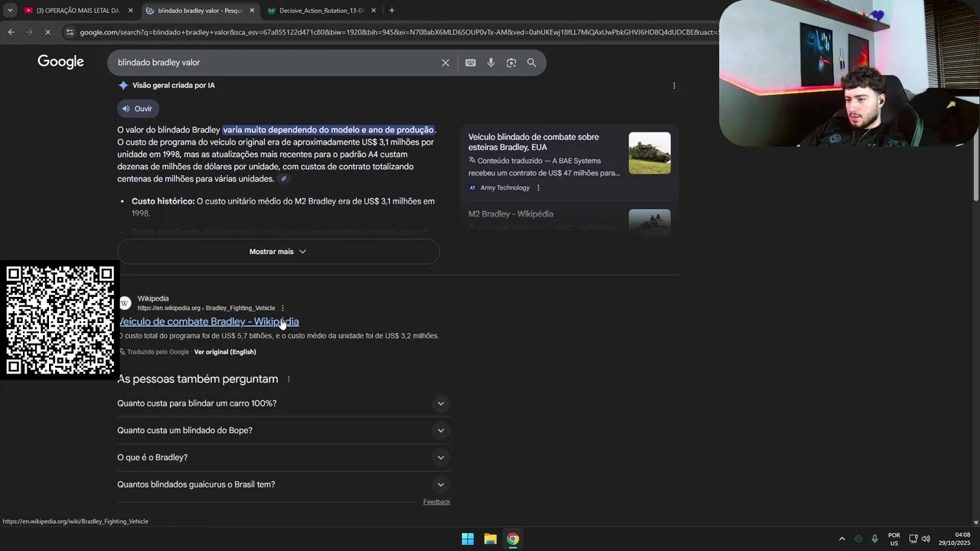Expand AI overview with 'Mostrar mais'
The image size is (980, 551).
click(278, 252)
